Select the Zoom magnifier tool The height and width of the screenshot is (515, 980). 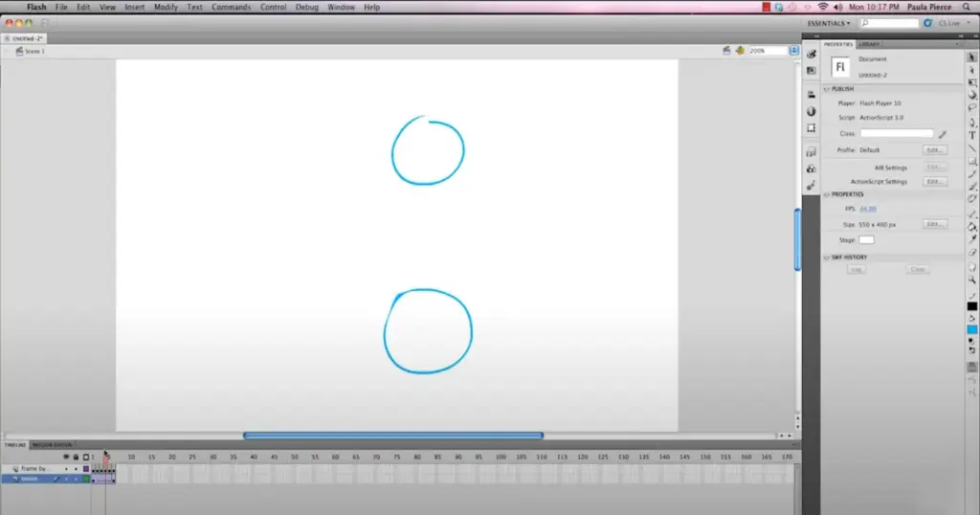click(x=972, y=280)
